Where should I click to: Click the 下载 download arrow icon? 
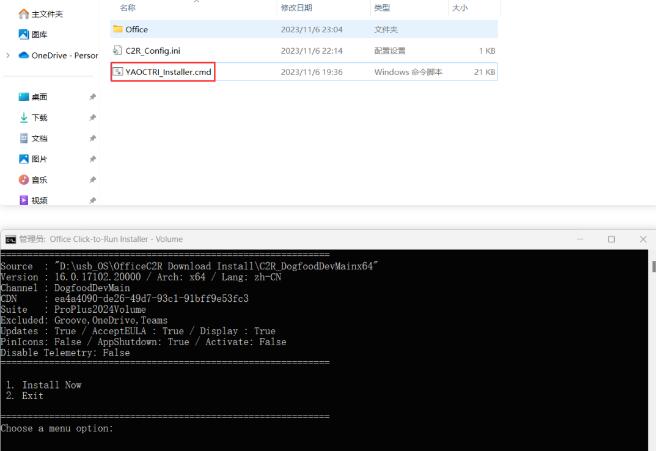pos(24,118)
